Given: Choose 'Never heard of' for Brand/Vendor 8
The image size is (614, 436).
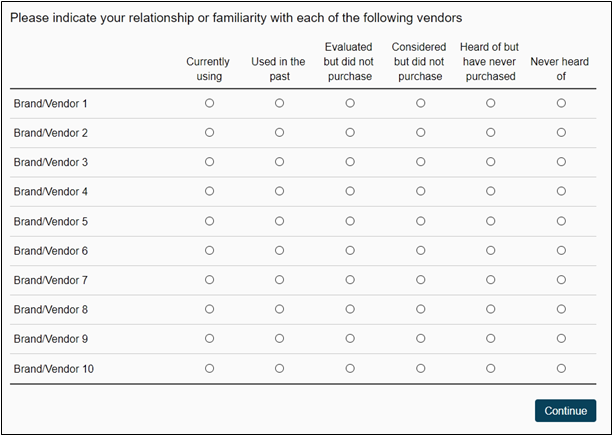Looking at the screenshot, I should 561,309.
